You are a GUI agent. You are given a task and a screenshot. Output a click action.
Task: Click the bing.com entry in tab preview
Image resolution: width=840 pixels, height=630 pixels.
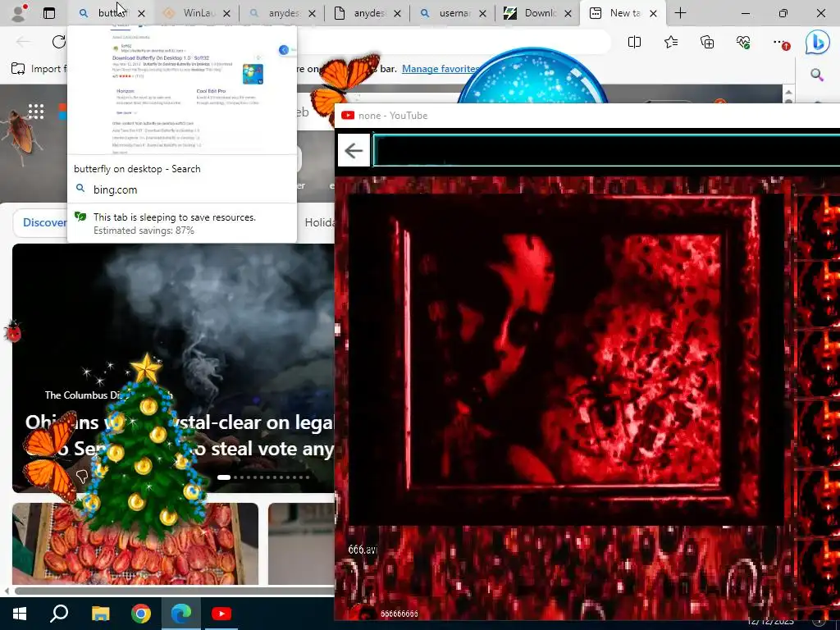click(115, 189)
